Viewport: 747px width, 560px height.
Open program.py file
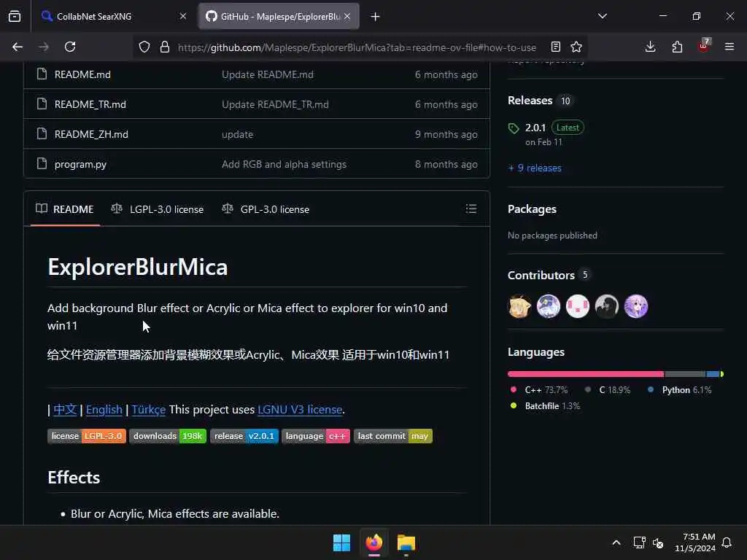point(80,165)
